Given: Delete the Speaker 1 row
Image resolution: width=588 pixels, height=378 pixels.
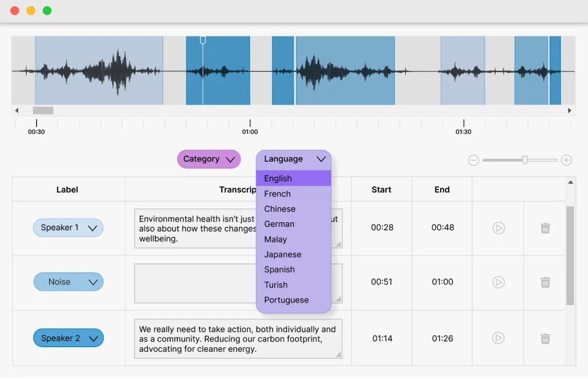Looking at the screenshot, I should click(x=545, y=228).
